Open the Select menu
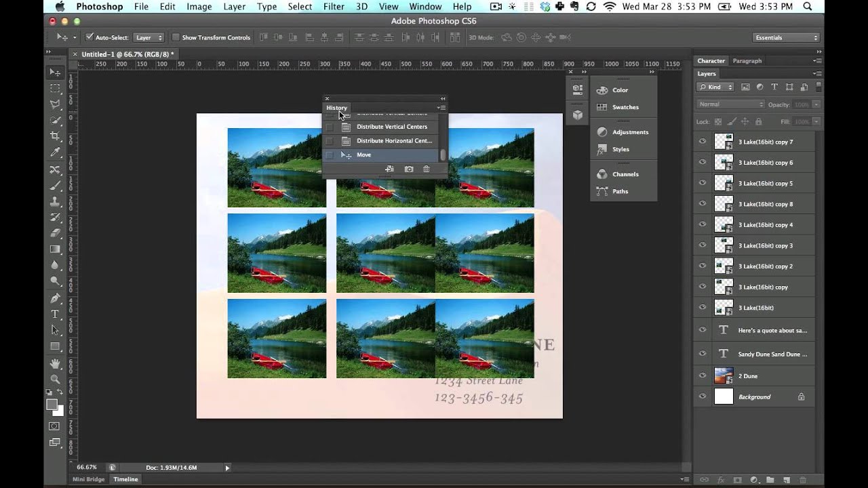The width and height of the screenshot is (868, 488). click(x=300, y=7)
